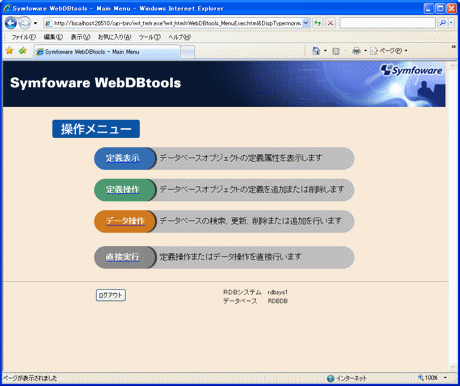Click the Refresh page icon
The height and width of the screenshot is (386, 460).
318,23
